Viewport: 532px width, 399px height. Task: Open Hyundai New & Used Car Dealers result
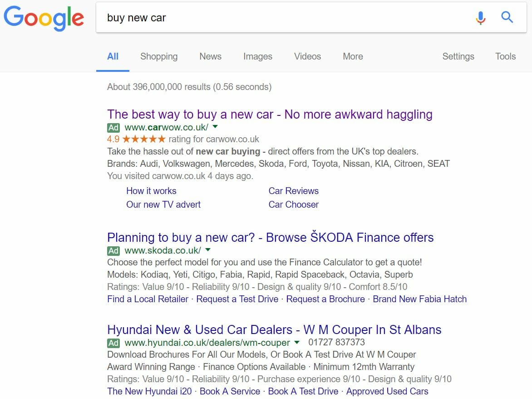(x=274, y=330)
